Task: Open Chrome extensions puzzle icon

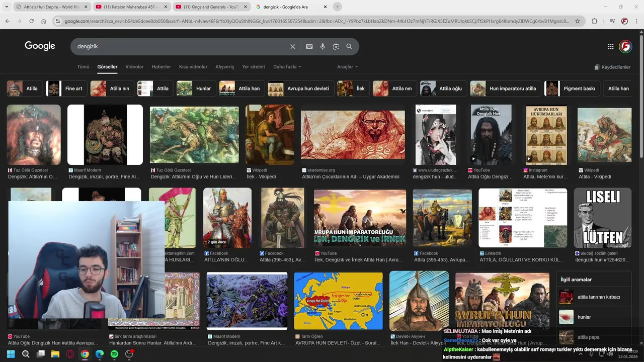Action: 595,21
